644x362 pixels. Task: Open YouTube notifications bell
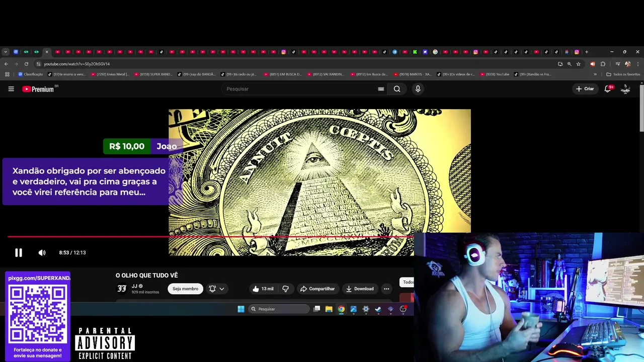(x=608, y=89)
